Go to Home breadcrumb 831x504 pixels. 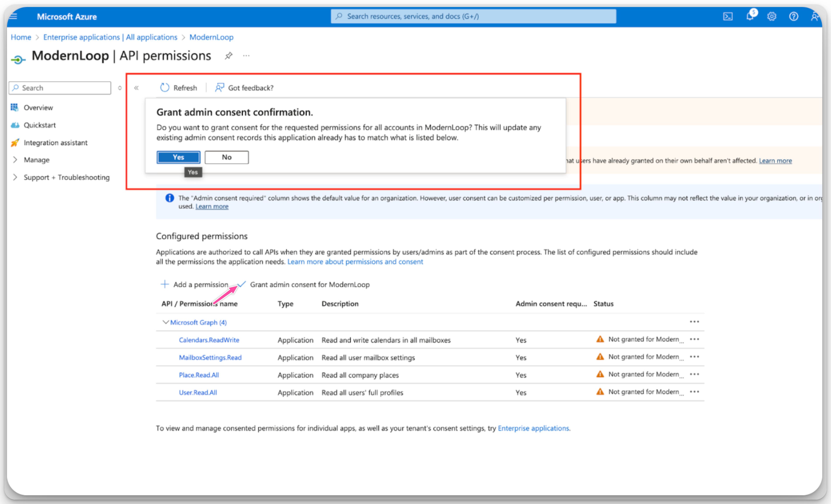(x=21, y=37)
